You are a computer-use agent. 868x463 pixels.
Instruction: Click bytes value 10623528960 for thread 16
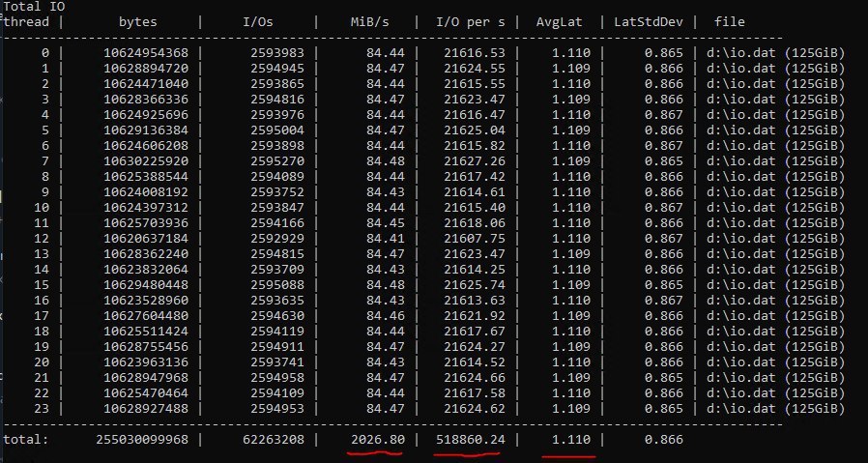[x=146, y=301]
